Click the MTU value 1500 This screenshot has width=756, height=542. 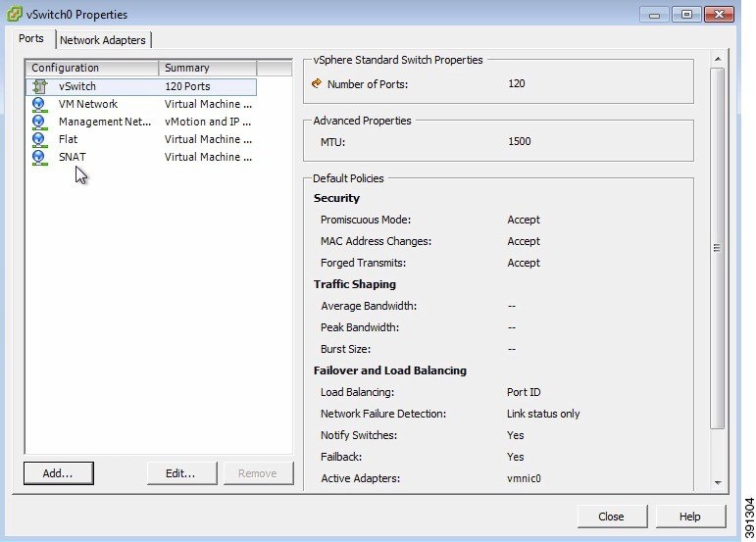(520, 142)
